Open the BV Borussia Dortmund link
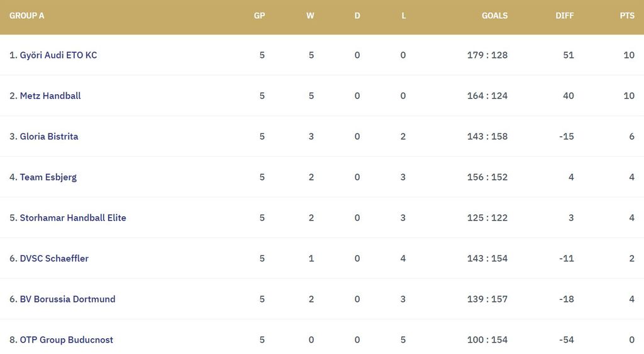 tap(68, 299)
